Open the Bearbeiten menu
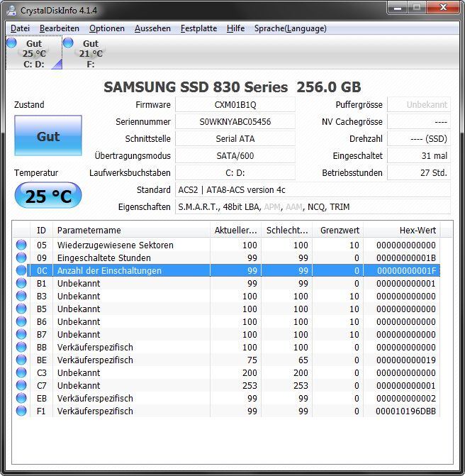This screenshot has width=465, height=476. pyautogui.click(x=60, y=28)
